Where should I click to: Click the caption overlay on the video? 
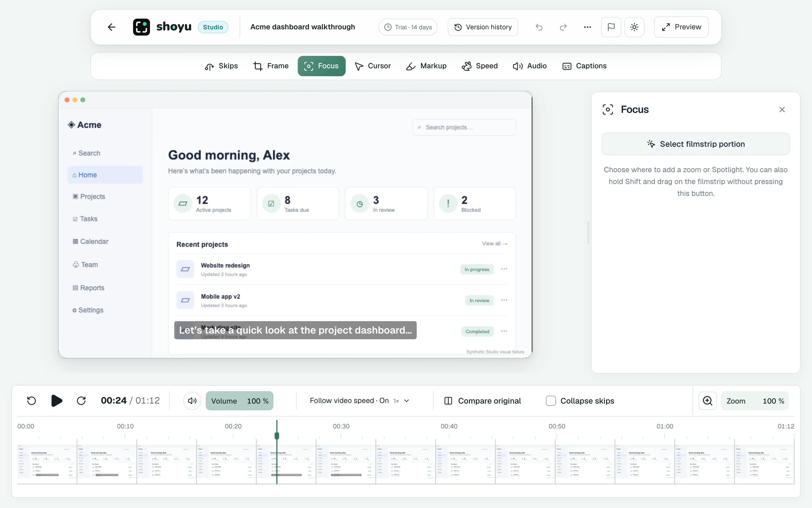tap(295, 330)
